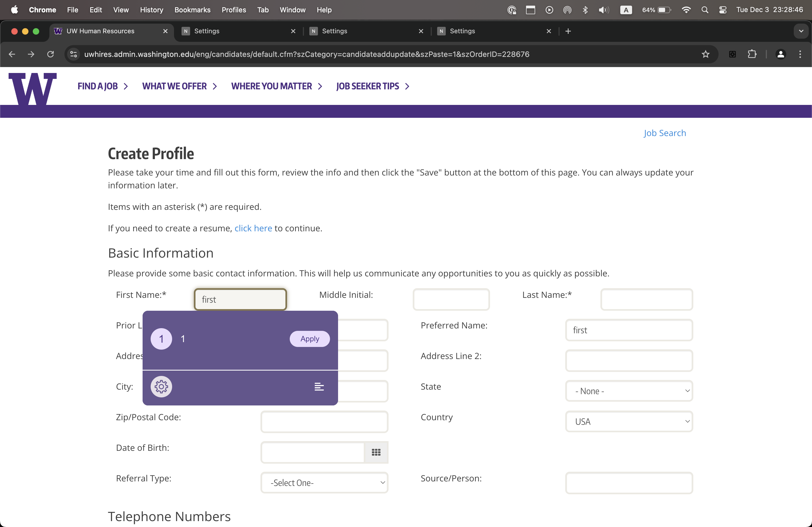Reload the page with refresh icon
This screenshot has width=812, height=527.
[50, 54]
